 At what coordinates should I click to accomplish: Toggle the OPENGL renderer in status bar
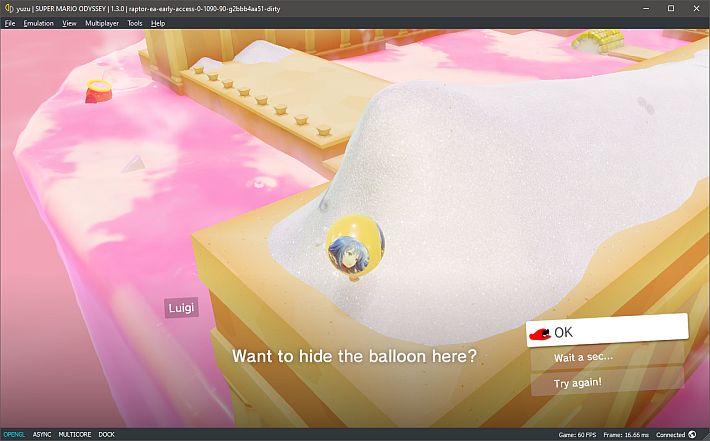pos(14,434)
